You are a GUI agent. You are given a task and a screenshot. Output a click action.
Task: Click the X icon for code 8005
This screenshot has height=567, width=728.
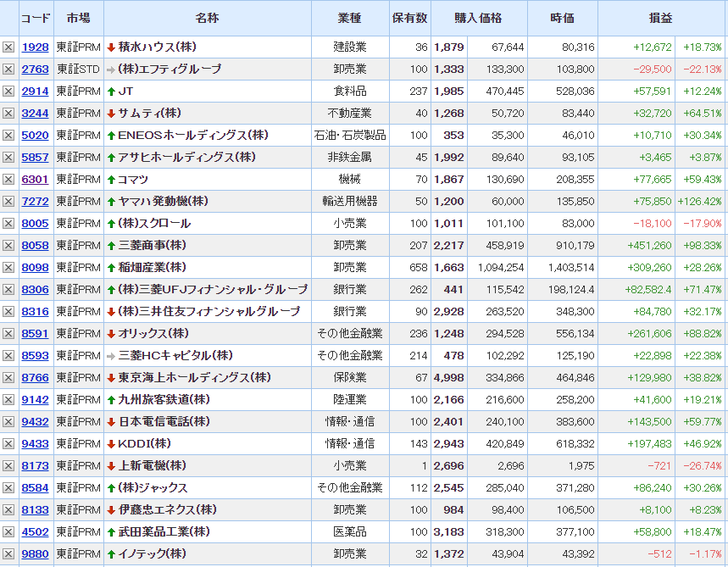8,224
